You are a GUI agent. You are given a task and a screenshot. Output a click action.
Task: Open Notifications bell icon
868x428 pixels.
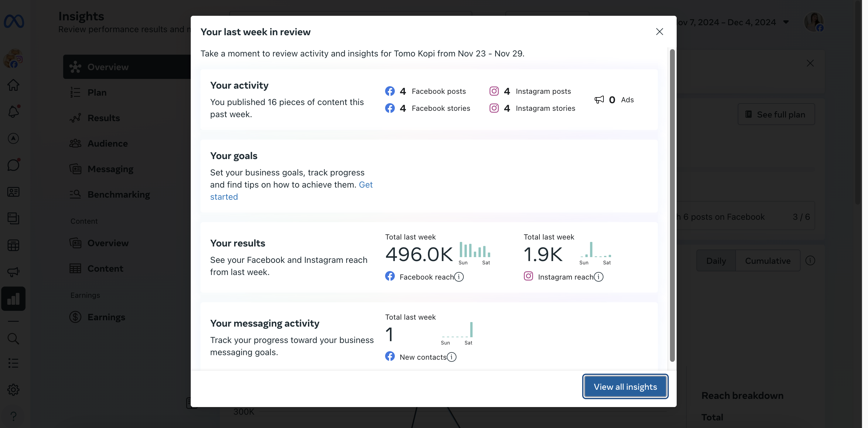pyautogui.click(x=13, y=111)
